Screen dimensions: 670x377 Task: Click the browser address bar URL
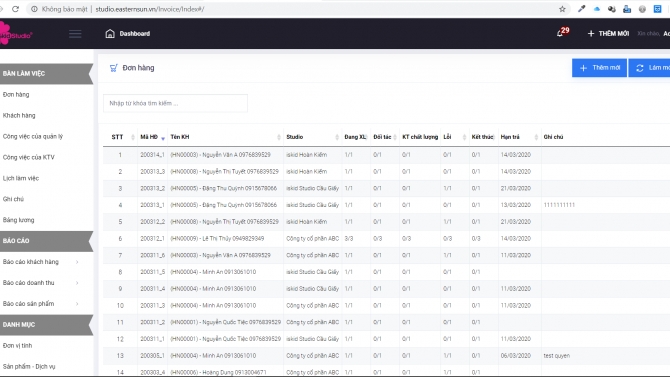tap(150, 9)
